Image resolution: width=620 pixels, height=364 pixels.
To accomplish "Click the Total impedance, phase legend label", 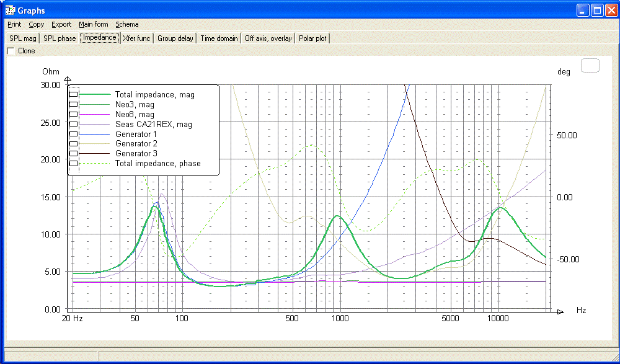I will pyautogui.click(x=157, y=164).
